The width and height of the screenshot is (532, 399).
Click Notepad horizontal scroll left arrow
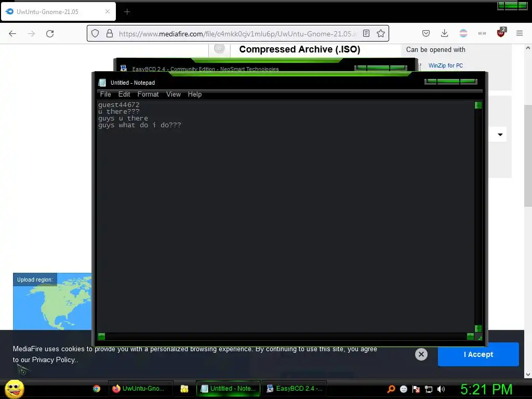(x=101, y=336)
